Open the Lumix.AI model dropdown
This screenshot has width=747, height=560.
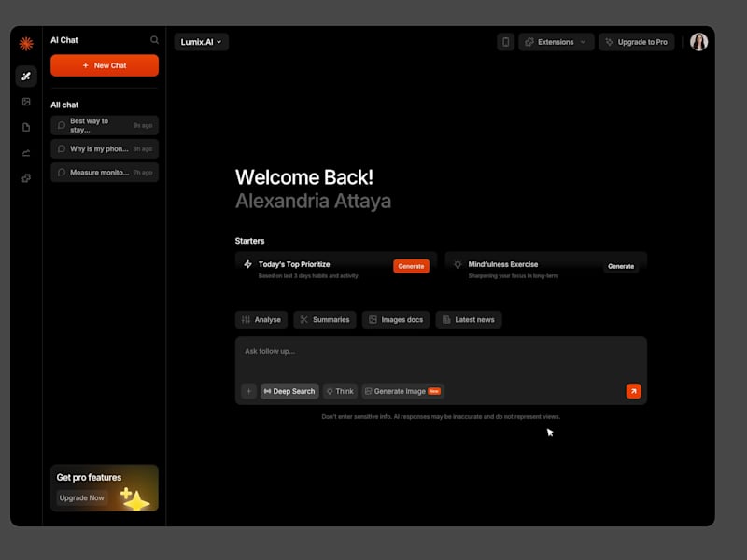point(199,42)
